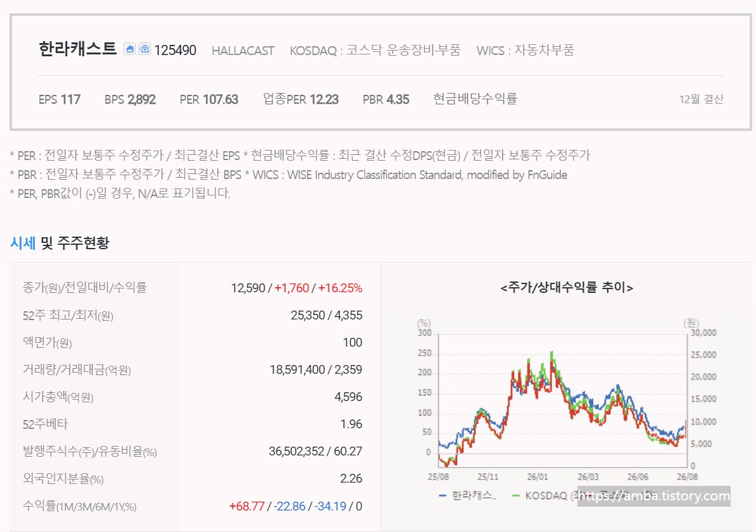The height and width of the screenshot is (532, 756).
Task: Click the 52주베타 value 1.96
Action: [x=351, y=424]
